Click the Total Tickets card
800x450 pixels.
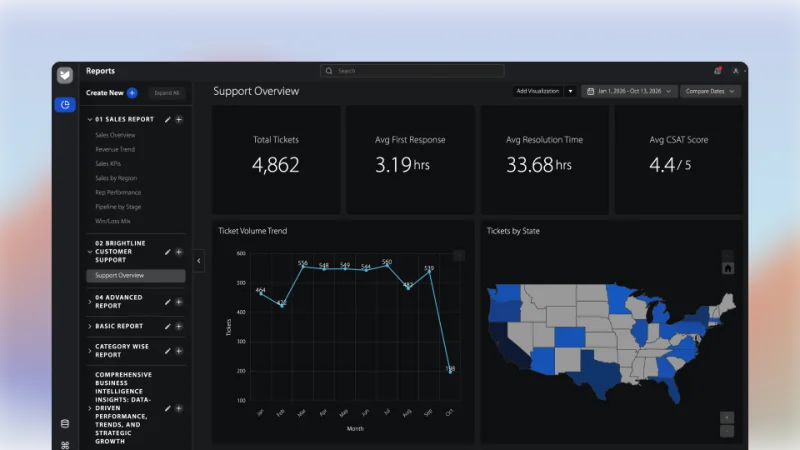(x=276, y=160)
